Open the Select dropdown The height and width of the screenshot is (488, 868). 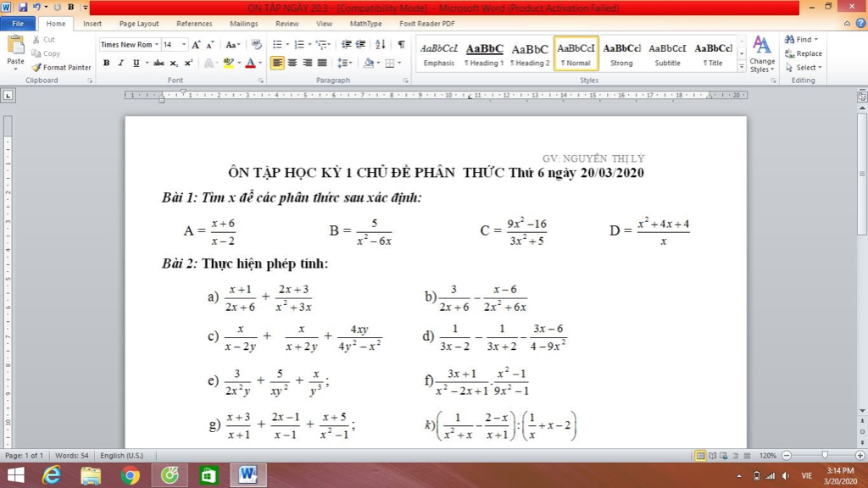point(804,68)
